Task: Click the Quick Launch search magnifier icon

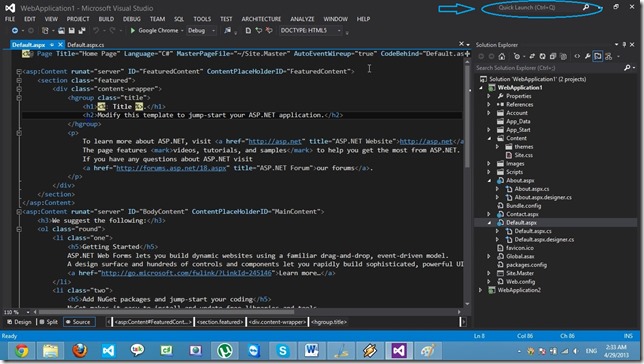Action: click(586, 7)
